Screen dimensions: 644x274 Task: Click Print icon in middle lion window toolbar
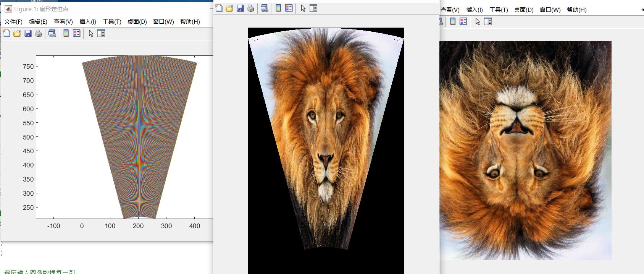[251, 8]
